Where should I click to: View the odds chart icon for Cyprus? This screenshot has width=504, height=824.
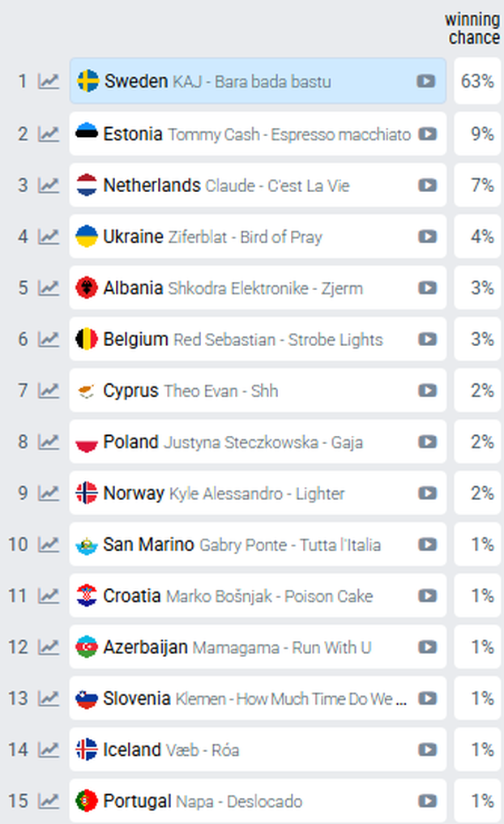click(49, 391)
